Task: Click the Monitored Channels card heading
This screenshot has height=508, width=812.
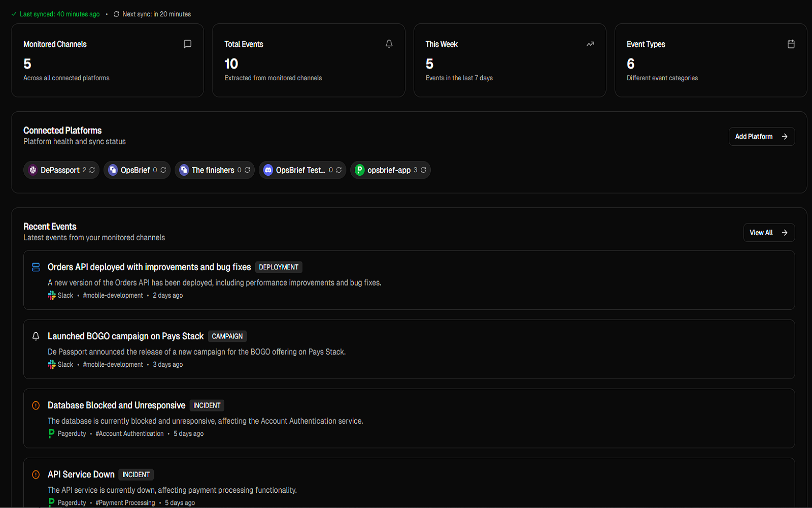Action: [55, 44]
